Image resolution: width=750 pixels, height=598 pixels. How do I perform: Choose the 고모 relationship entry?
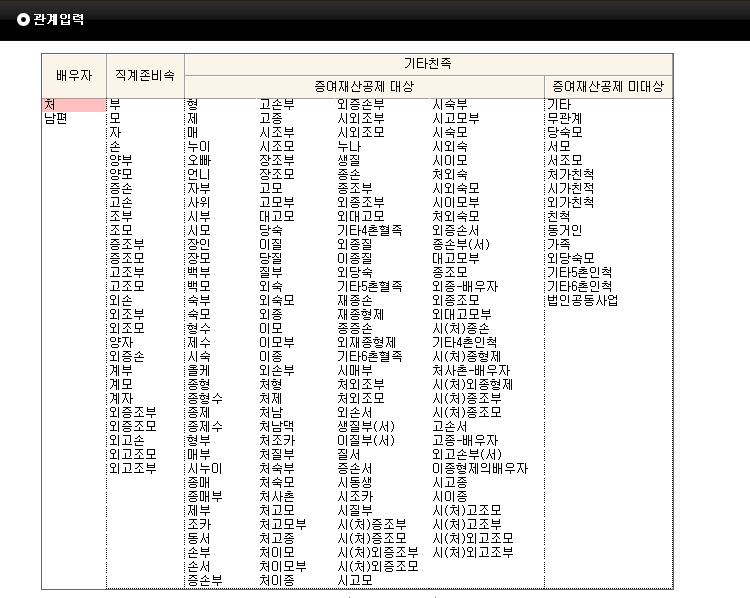coord(270,188)
